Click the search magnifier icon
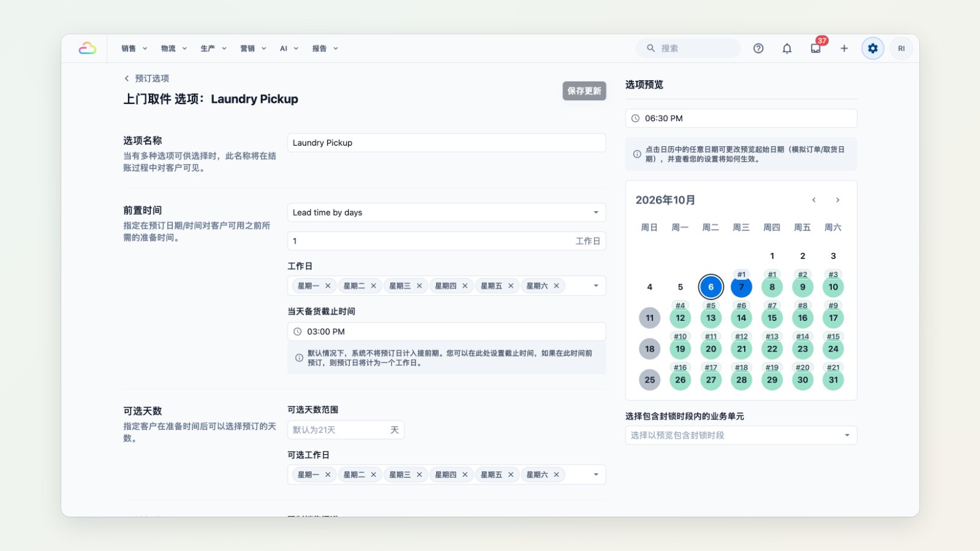 [650, 48]
